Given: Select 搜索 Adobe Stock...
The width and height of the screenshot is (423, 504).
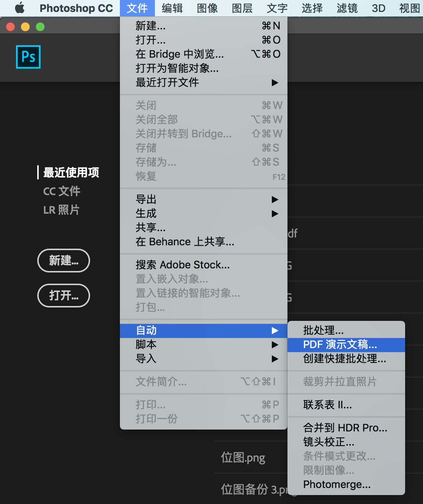Looking at the screenshot, I should coord(204,265).
